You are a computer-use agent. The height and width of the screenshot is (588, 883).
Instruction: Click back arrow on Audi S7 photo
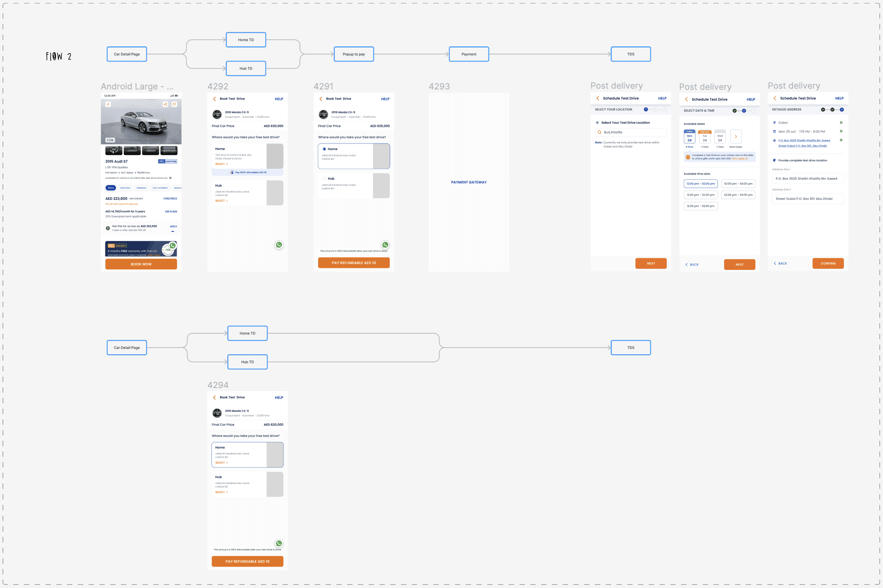click(108, 104)
